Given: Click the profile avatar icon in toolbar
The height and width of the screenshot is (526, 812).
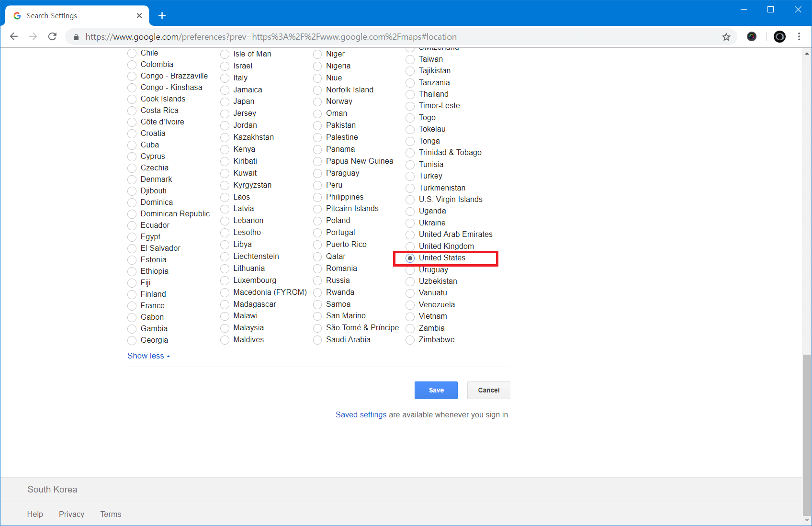Looking at the screenshot, I should (x=779, y=37).
